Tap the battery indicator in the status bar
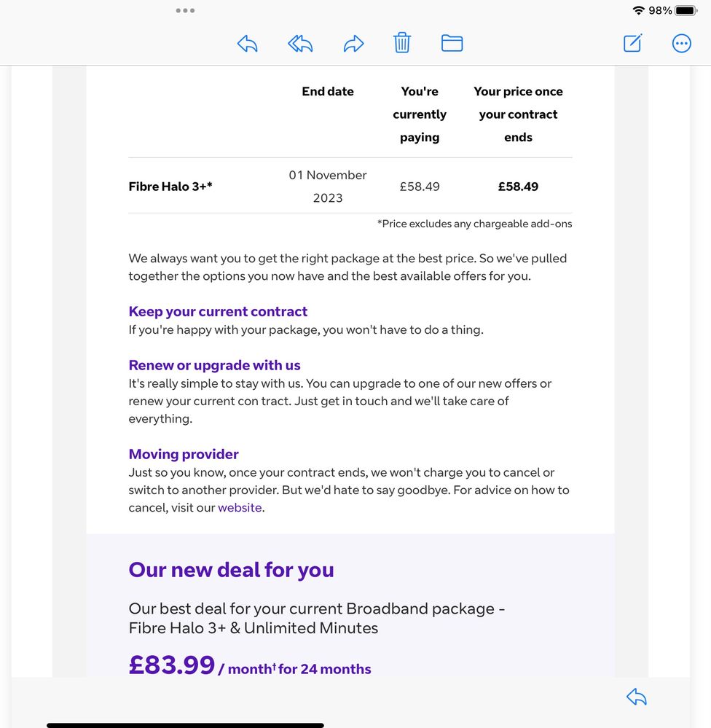 (686, 11)
